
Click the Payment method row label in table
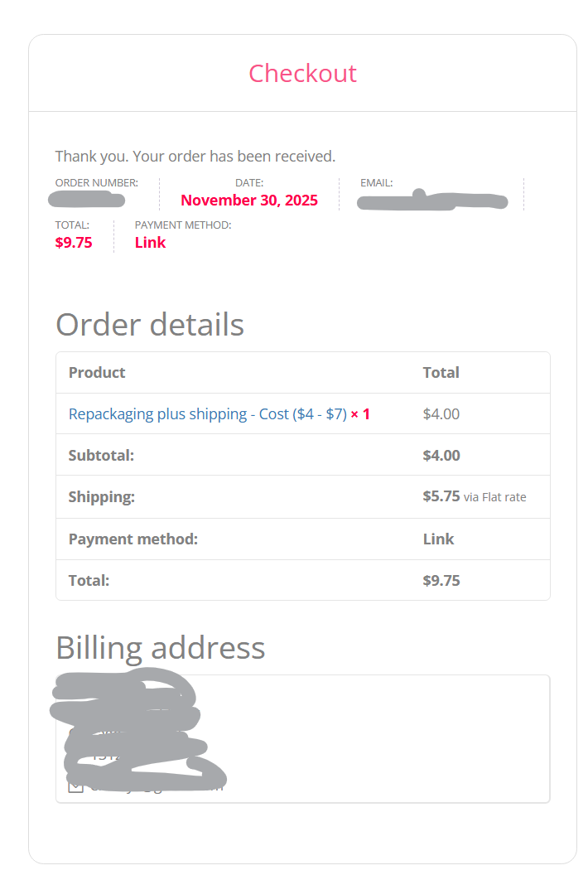(x=133, y=539)
